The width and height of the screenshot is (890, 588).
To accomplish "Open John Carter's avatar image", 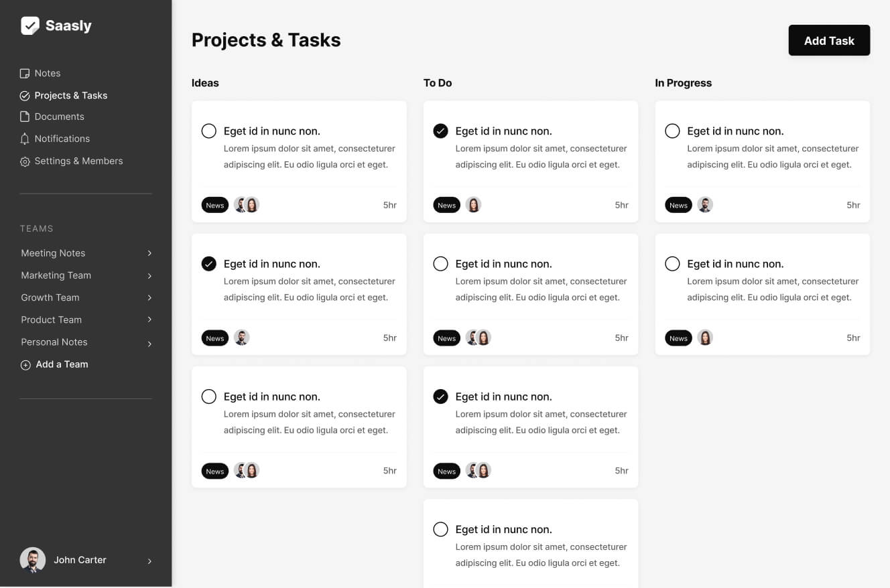I will (x=32, y=559).
